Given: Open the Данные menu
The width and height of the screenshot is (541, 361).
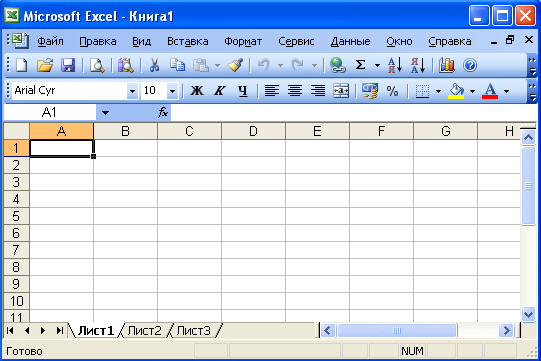Looking at the screenshot, I should click(350, 41).
